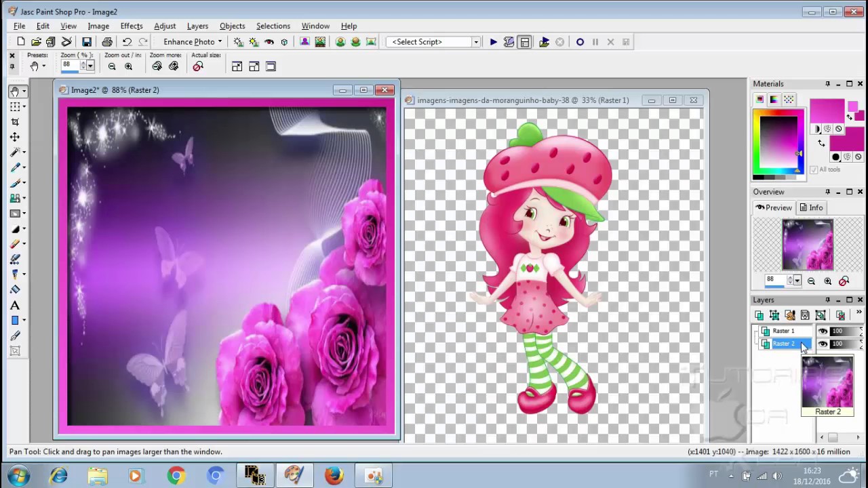Open the Effects menu
Image resolution: width=868 pixels, height=488 pixels.
click(x=132, y=26)
